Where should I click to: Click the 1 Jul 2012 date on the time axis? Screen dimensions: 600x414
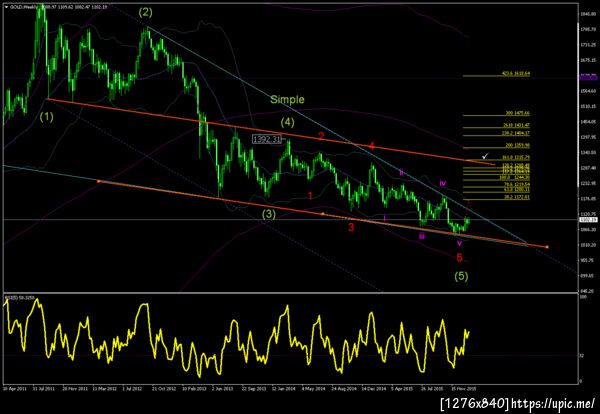pos(134,388)
